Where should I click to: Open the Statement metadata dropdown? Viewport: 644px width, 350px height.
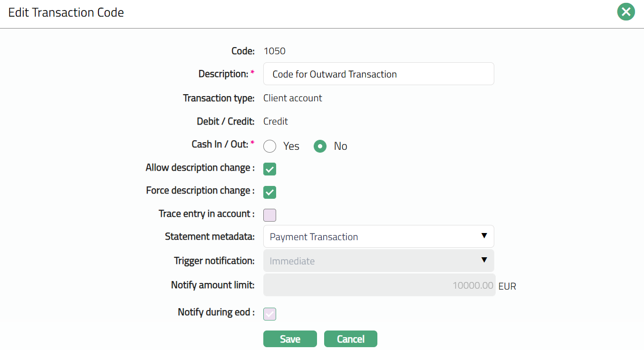[378, 237]
